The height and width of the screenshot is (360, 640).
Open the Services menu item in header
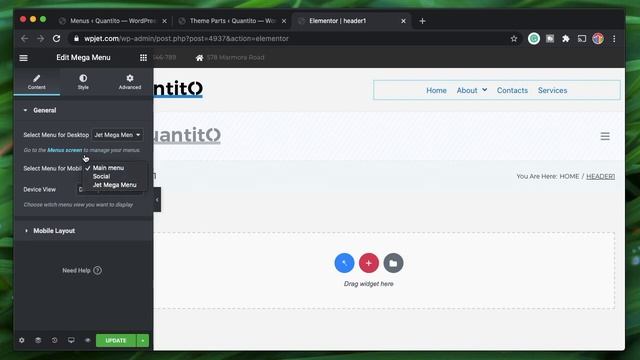click(x=552, y=91)
